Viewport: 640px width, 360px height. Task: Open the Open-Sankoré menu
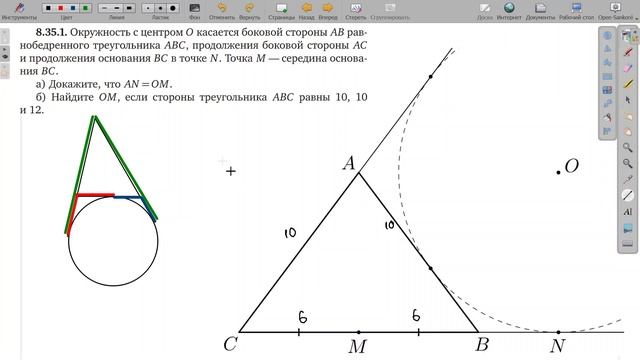pos(617,11)
